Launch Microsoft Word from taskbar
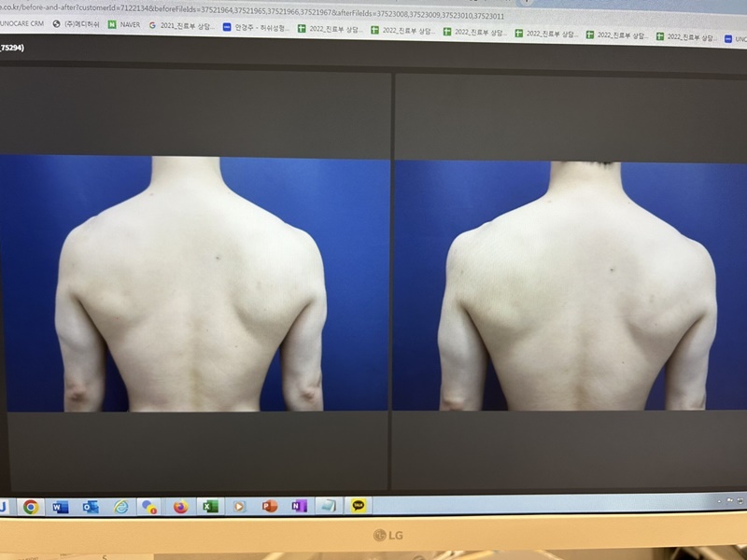 (60, 507)
